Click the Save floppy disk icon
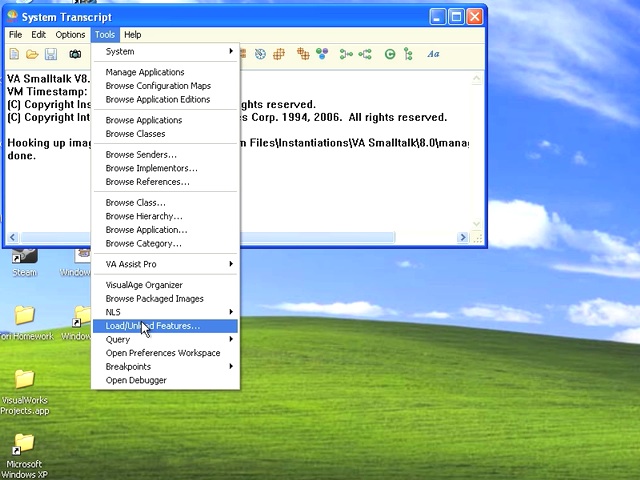The width and height of the screenshot is (640, 480). (51, 54)
